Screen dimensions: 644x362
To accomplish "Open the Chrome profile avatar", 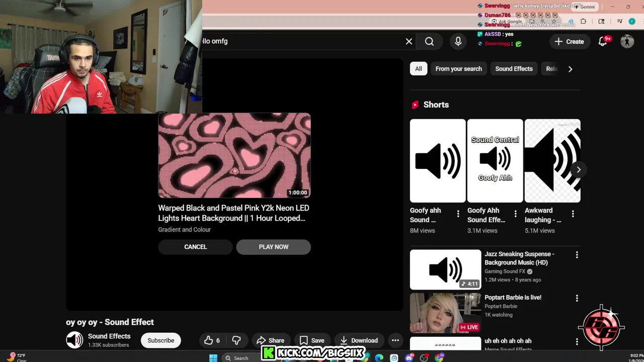I will click(632, 22).
